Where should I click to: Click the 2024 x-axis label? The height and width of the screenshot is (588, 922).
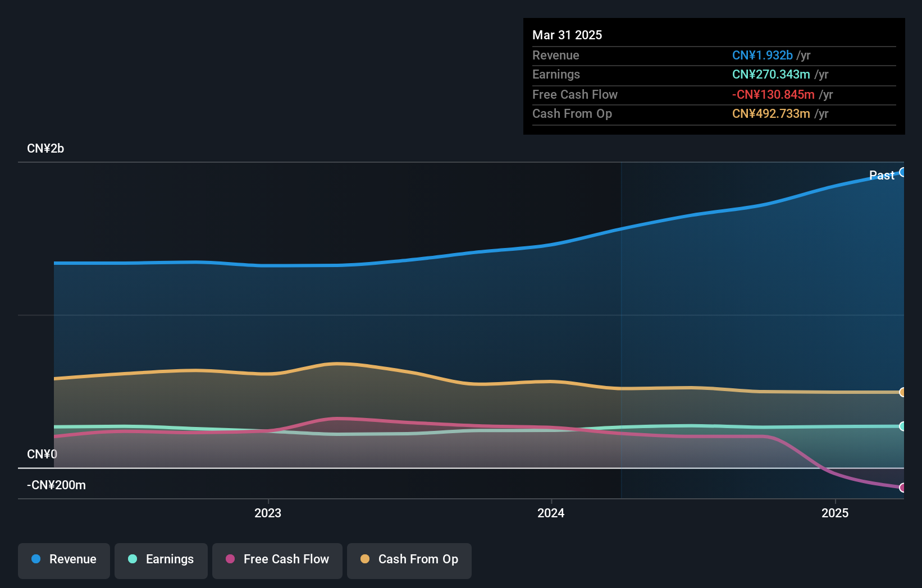(551, 513)
